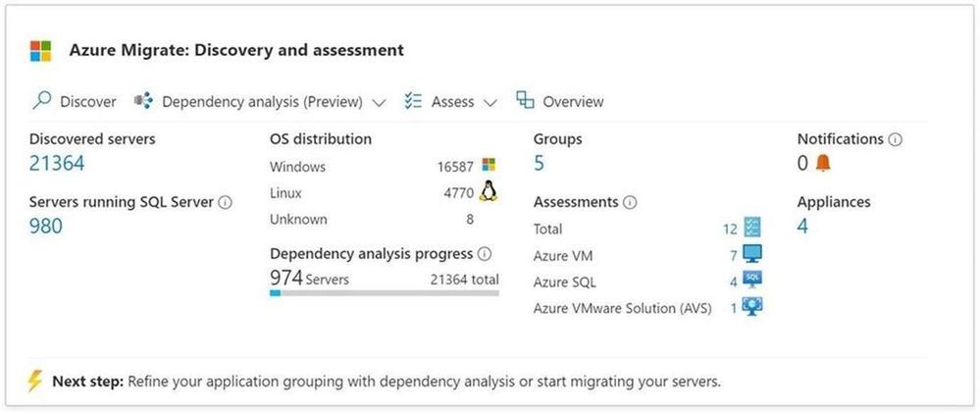
Task: Click the Total assessments checklist icon
Action: [x=752, y=228]
